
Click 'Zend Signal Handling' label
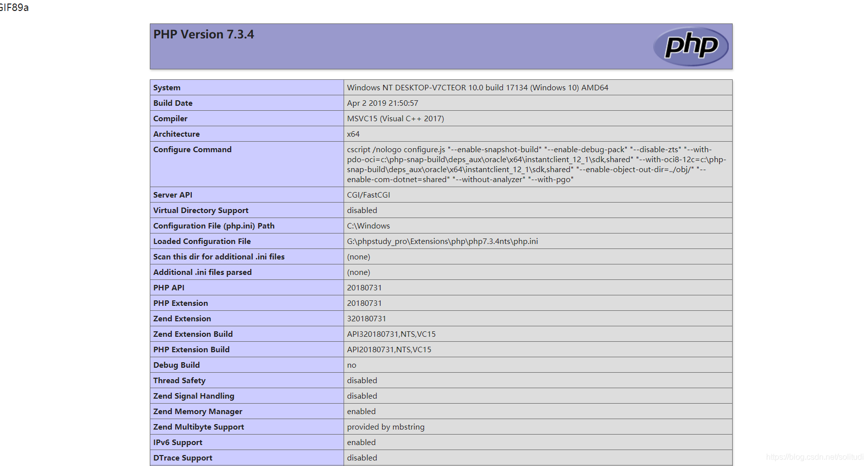tap(194, 396)
